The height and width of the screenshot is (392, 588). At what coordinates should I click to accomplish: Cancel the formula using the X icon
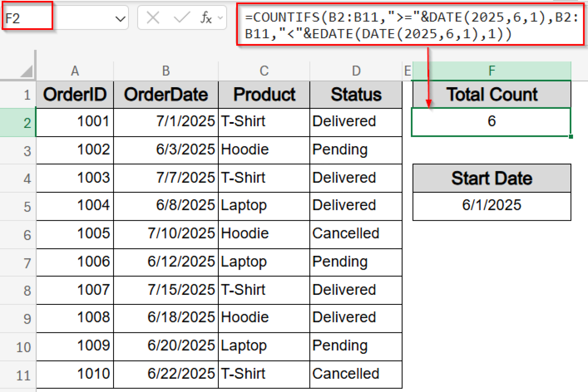[x=152, y=18]
